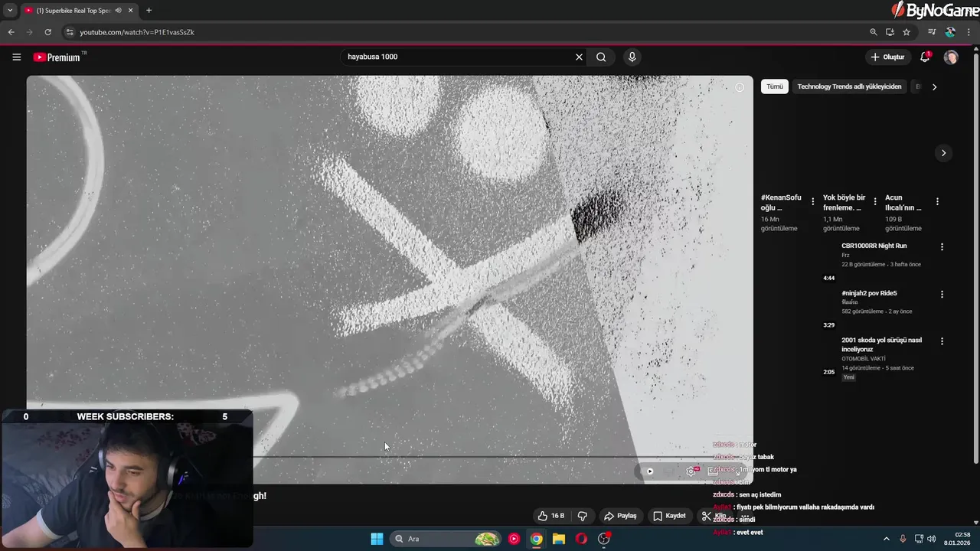Enter fullscreen in video player

pyautogui.click(x=737, y=472)
